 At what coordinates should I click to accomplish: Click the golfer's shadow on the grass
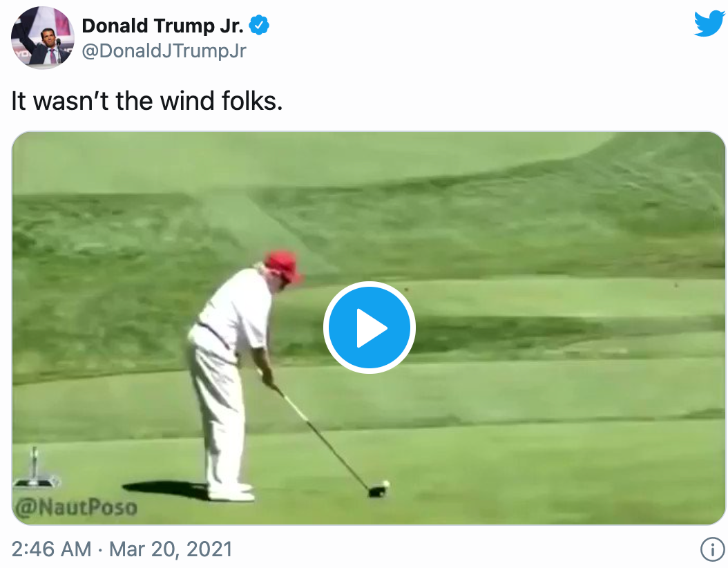click(166, 489)
